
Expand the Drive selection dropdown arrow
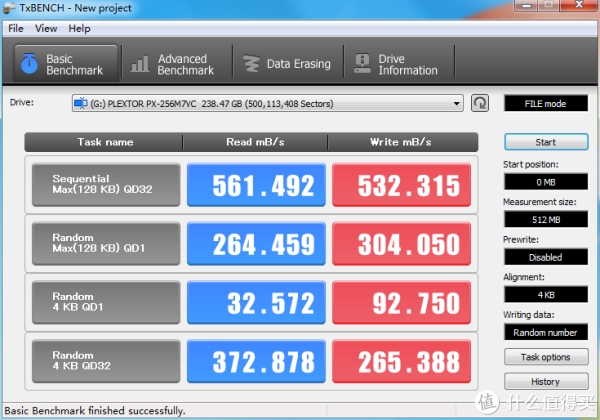(x=456, y=104)
